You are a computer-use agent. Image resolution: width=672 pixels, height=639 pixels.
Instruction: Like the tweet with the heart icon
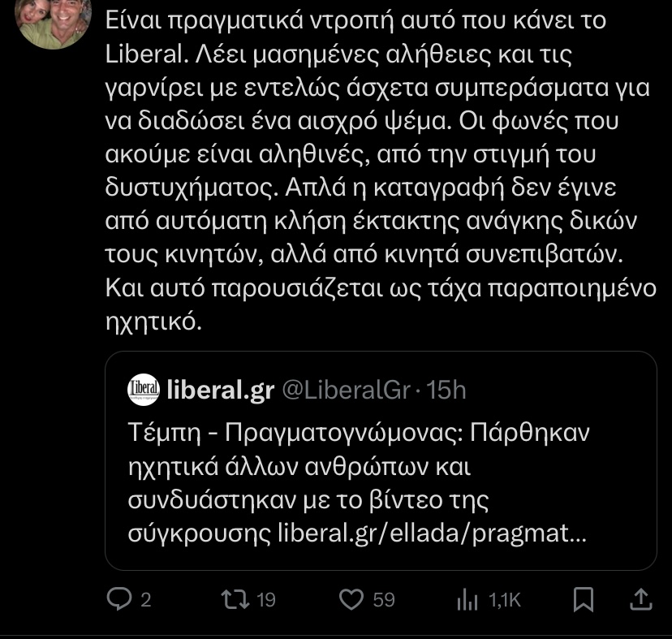coord(351,599)
